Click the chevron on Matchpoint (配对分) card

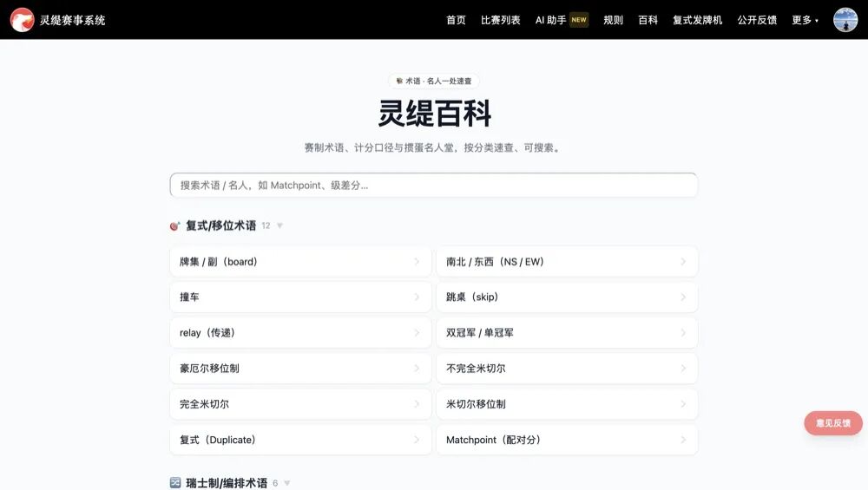683,440
